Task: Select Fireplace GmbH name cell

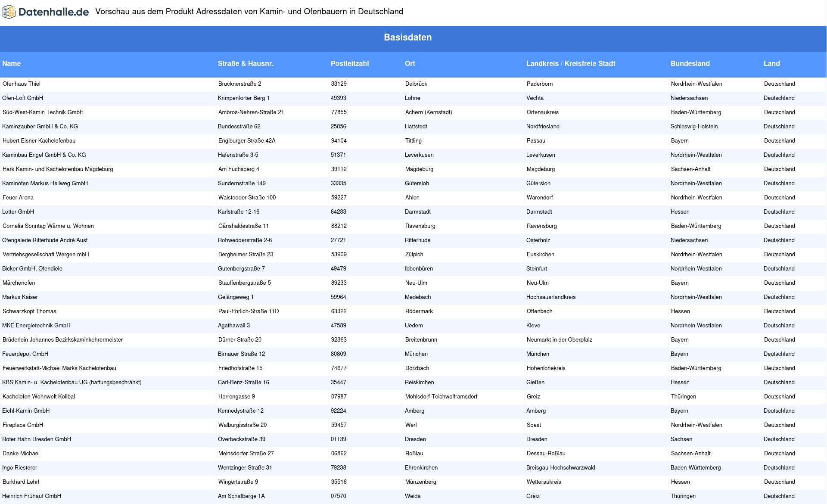Action: [23, 425]
